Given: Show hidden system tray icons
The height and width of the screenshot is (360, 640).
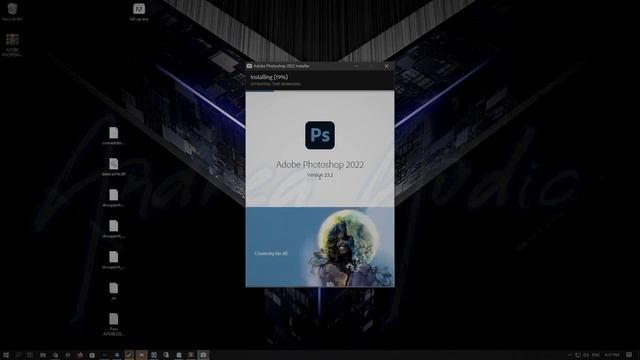Looking at the screenshot, I should click(x=570, y=355).
